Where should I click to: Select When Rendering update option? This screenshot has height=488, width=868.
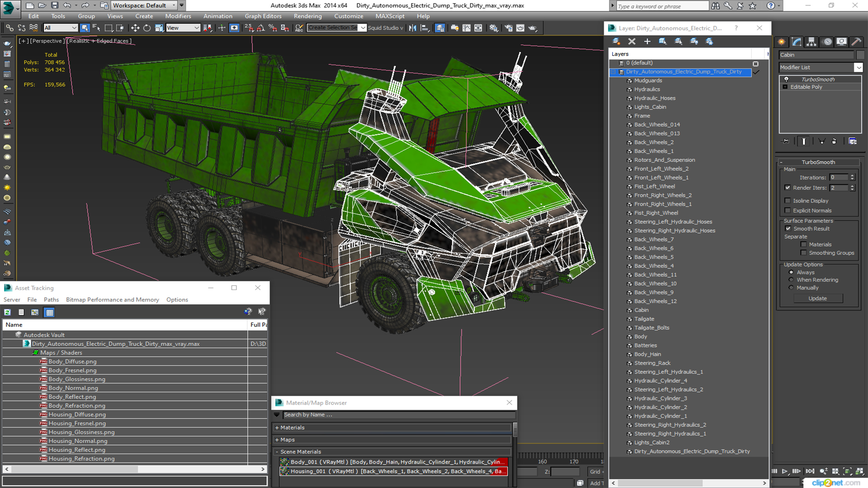point(791,280)
